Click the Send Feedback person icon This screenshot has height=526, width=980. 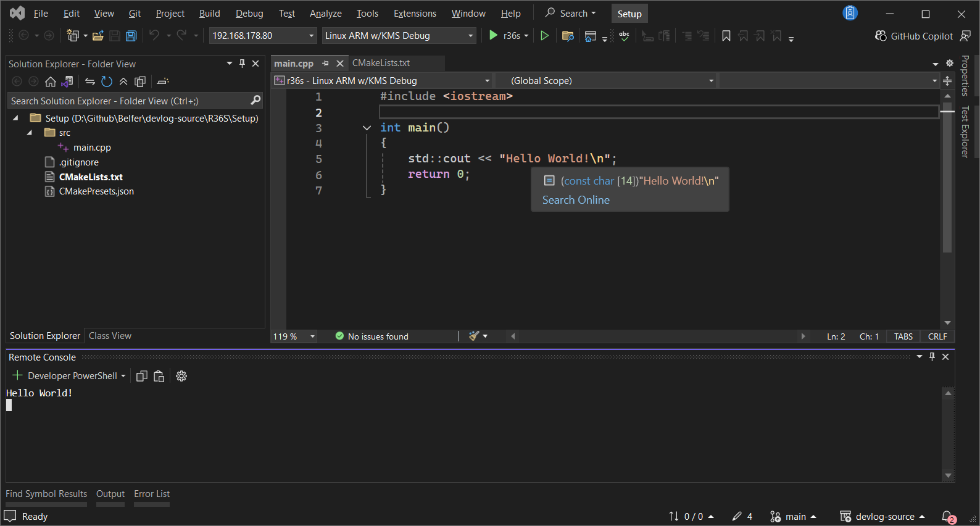coord(966,36)
